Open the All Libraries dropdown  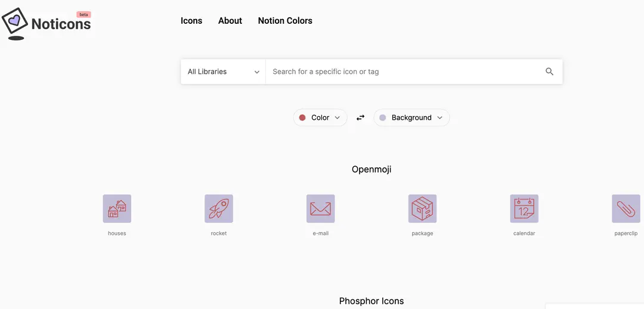coord(223,71)
